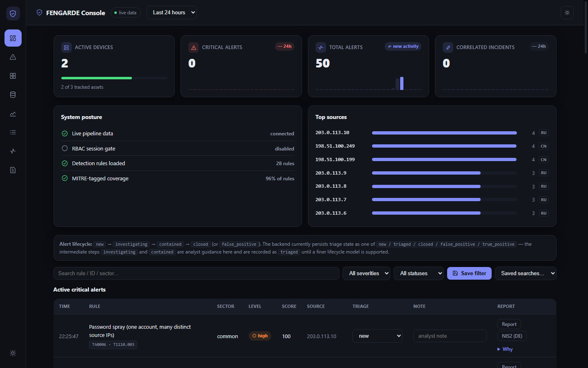Screen dimensions: 588x368
Task: Click the floppy disk icon on Save filter
Action: tap(455, 274)
